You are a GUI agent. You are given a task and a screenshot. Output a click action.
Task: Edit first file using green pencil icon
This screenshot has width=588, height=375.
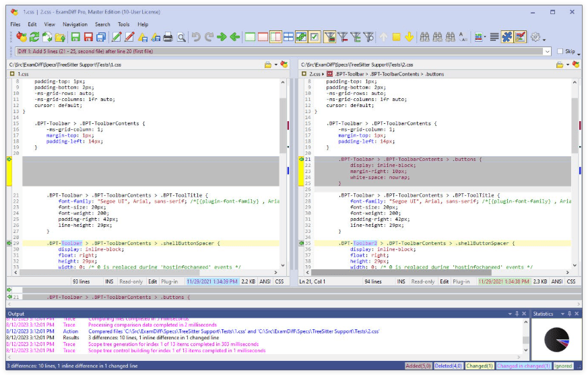(117, 37)
